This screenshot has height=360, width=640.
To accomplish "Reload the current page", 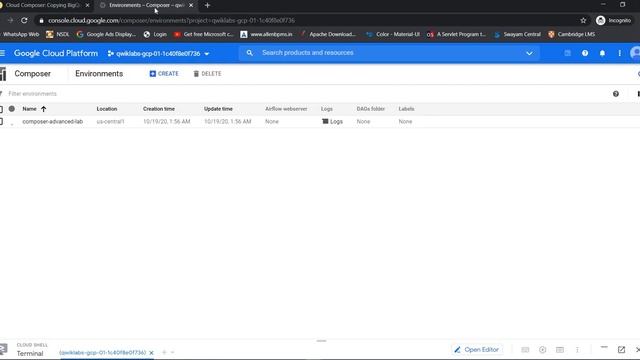I will click(24, 20).
